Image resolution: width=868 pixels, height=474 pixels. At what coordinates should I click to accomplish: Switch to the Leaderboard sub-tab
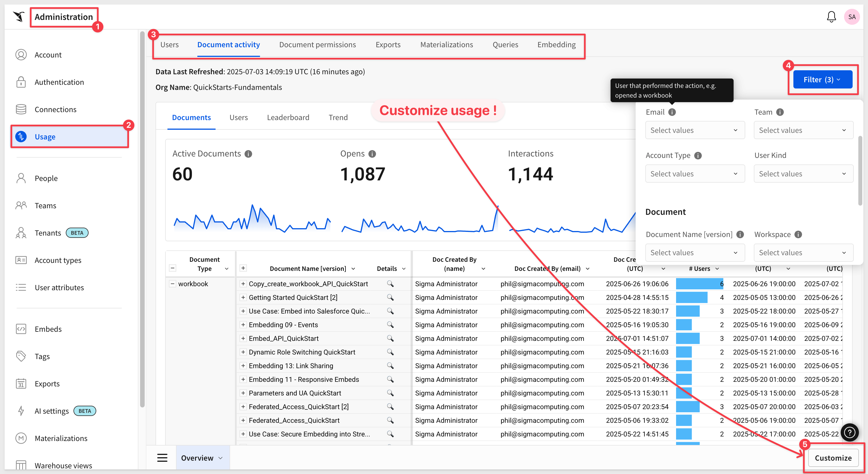coord(288,117)
